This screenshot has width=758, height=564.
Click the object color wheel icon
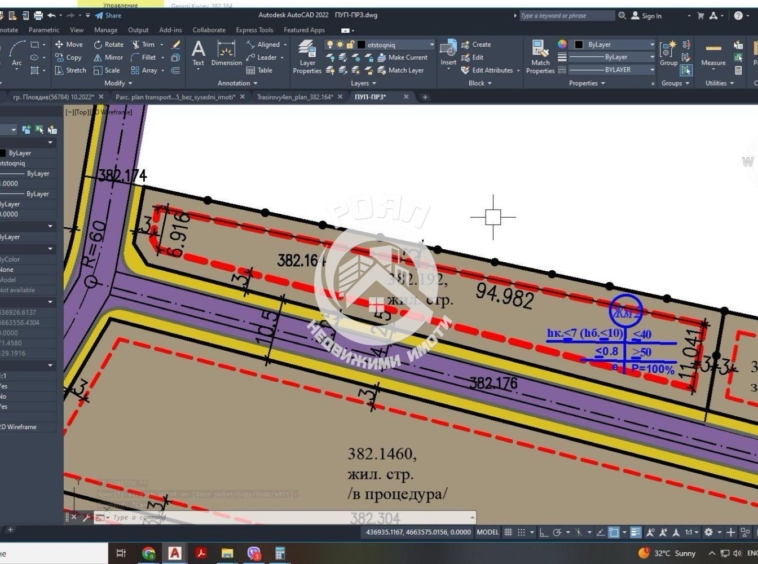pyautogui.click(x=562, y=44)
